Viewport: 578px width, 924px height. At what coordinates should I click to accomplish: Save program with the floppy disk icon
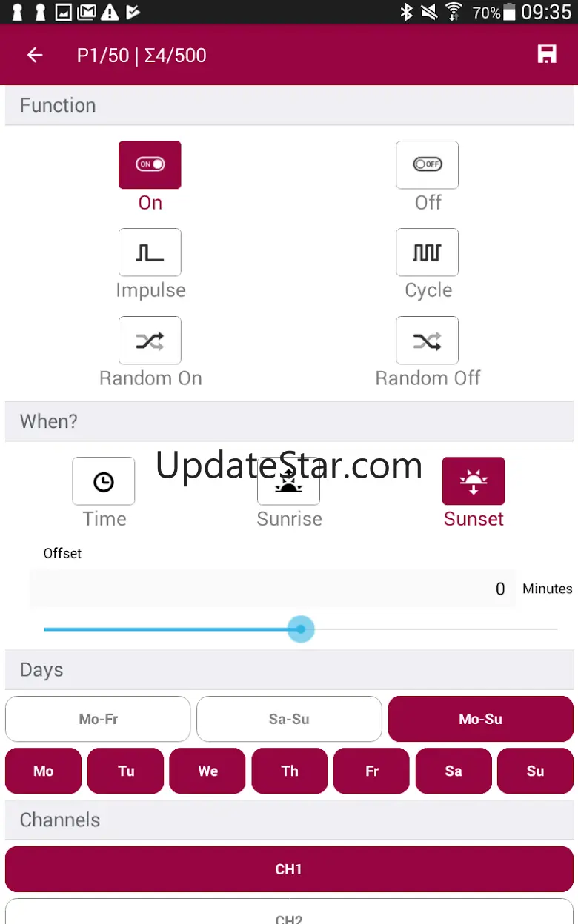(547, 55)
